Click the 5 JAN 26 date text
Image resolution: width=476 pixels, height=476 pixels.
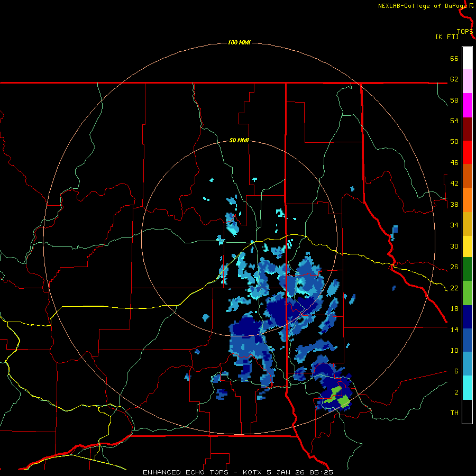coord(286,472)
